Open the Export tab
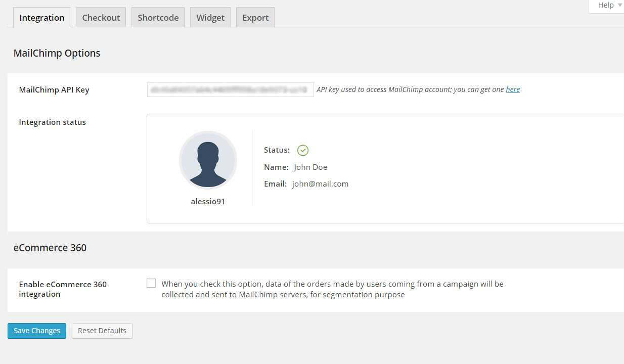The height and width of the screenshot is (364, 624). click(255, 18)
